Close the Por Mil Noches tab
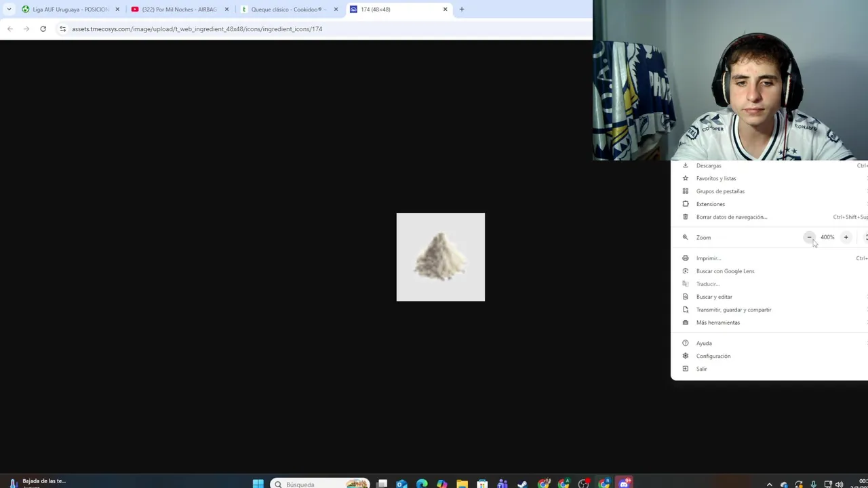This screenshot has height=488, width=868. [x=226, y=9]
